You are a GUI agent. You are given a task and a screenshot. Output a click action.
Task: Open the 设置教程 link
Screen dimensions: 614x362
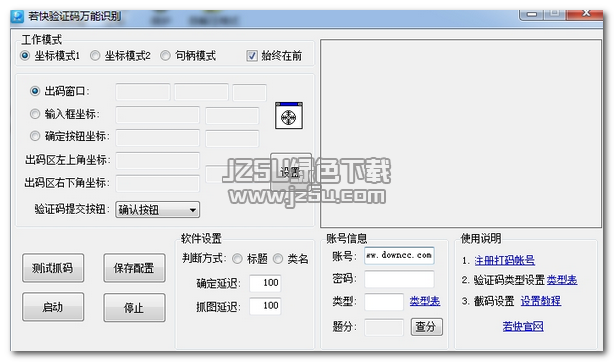(x=541, y=301)
